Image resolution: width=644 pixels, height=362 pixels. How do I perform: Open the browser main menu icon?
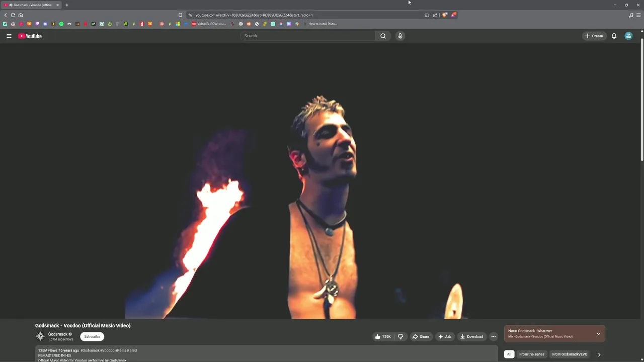point(639,15)
